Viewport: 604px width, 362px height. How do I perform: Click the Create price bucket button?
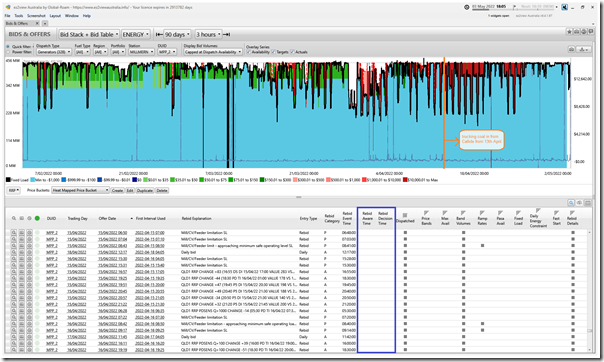(x=117, y=190)
